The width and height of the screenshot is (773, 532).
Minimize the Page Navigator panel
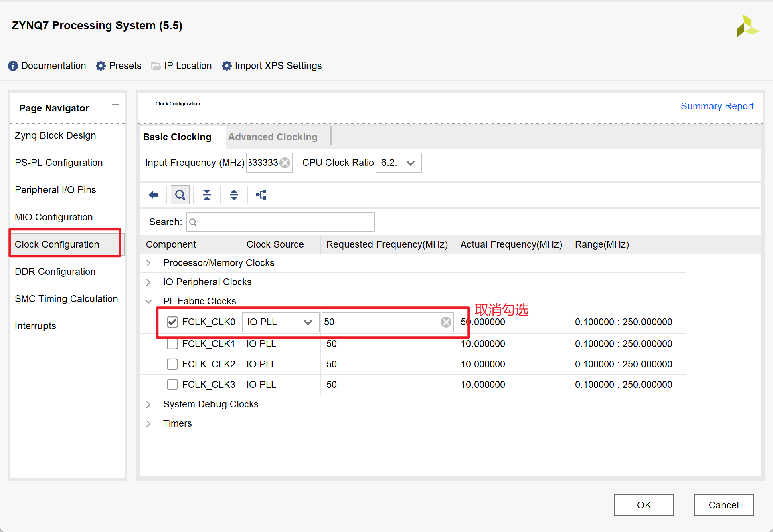pyautogui.click(x=115, y=105)
